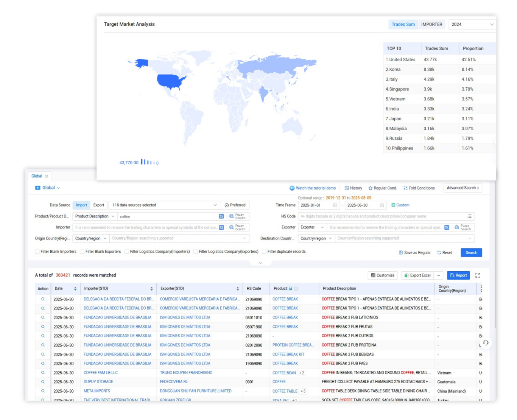Image resolution: width=517 pixels, height=420 pixels.
Task: Click the blue Search button
Action: 471,253
